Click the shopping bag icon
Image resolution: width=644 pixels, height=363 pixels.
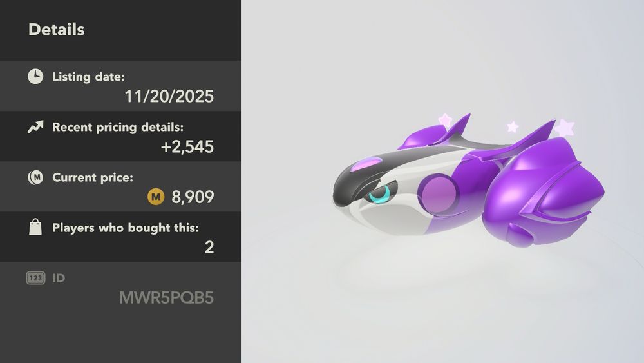pos(35,227)
